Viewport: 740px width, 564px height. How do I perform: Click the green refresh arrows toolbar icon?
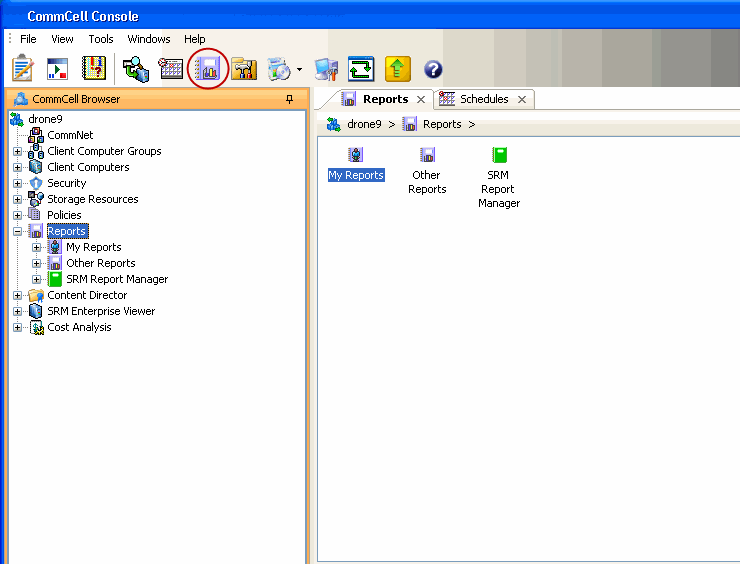pos(361,69)
